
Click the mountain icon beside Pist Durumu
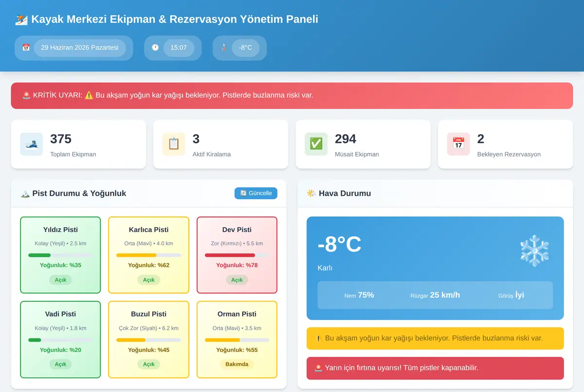click(x=25, y=194)
